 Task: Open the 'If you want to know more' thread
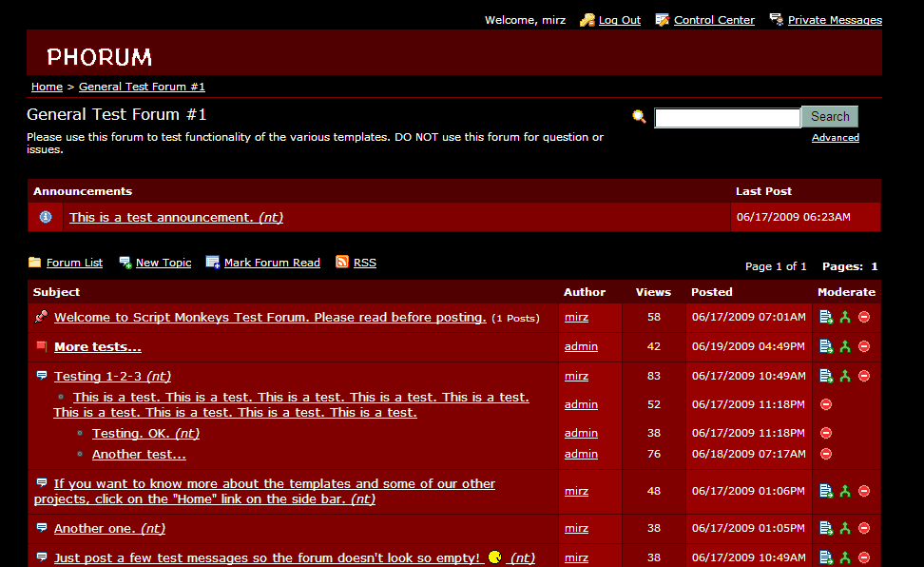264,491
